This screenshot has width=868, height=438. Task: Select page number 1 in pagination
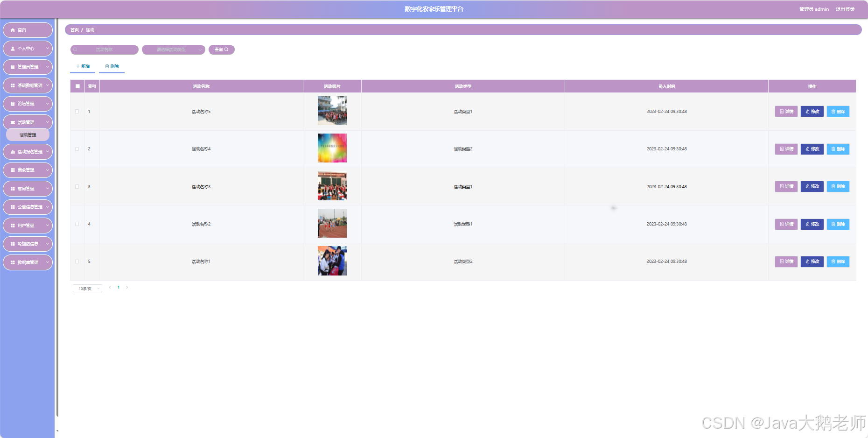tap(119, 288)
